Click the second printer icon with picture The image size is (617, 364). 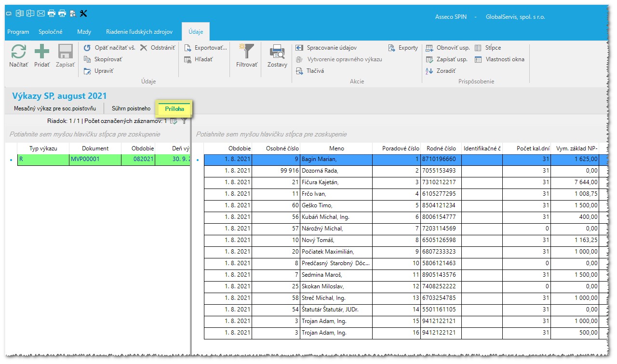62,13
